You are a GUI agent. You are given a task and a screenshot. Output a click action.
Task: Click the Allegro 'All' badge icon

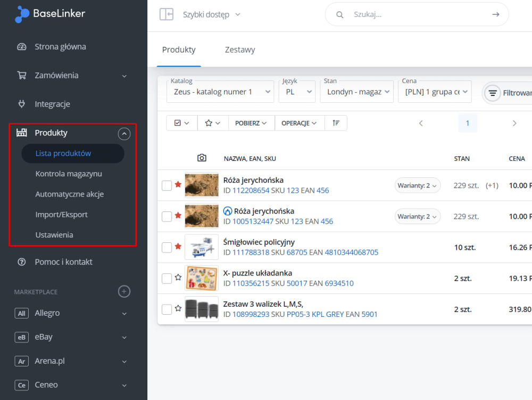point(22,313)
